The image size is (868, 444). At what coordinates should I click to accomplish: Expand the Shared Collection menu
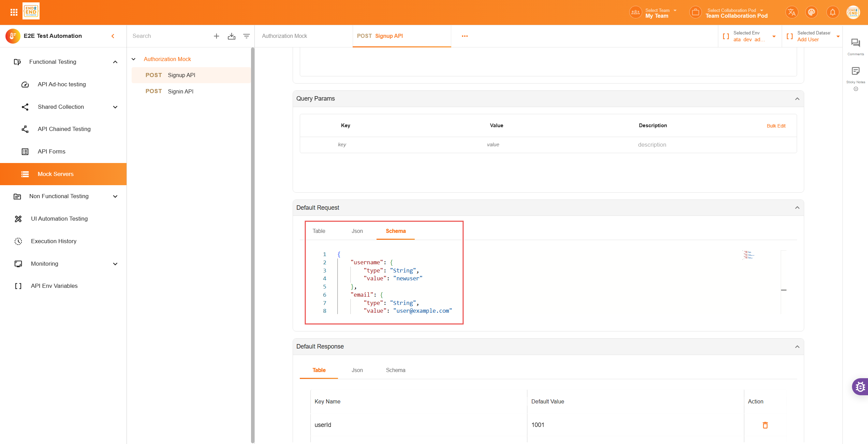(x=115, y=107)
